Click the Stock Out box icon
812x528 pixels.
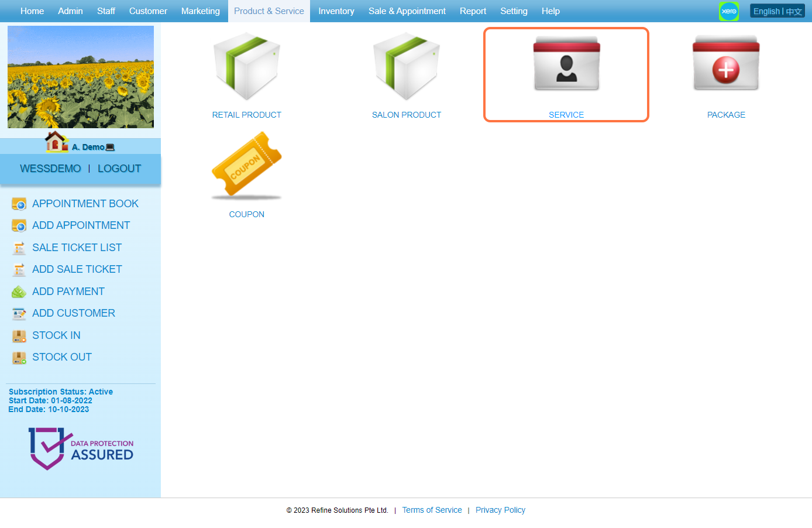point(19,357)
